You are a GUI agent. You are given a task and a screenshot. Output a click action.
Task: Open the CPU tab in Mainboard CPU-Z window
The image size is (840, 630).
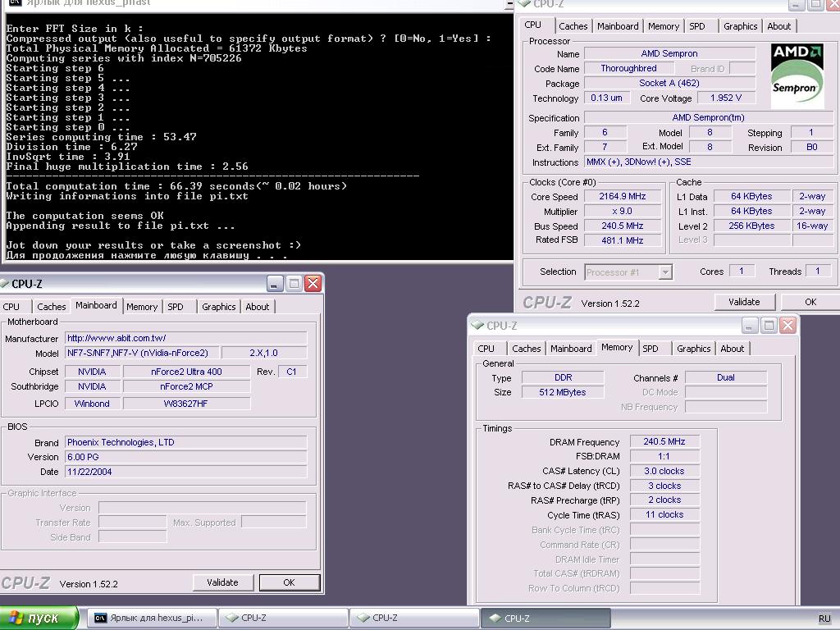coord(11,307)
